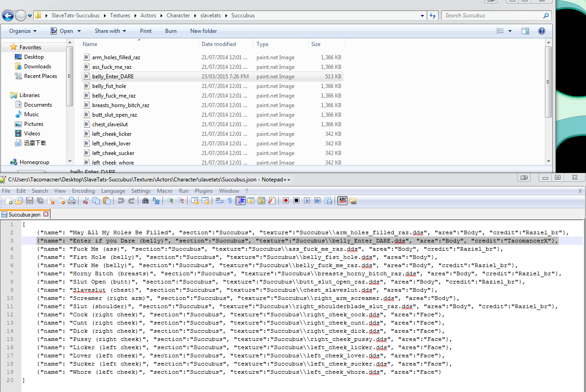Zoom in using the magnifier plus icon
The image size is (586, 392).
pos(170,201)
